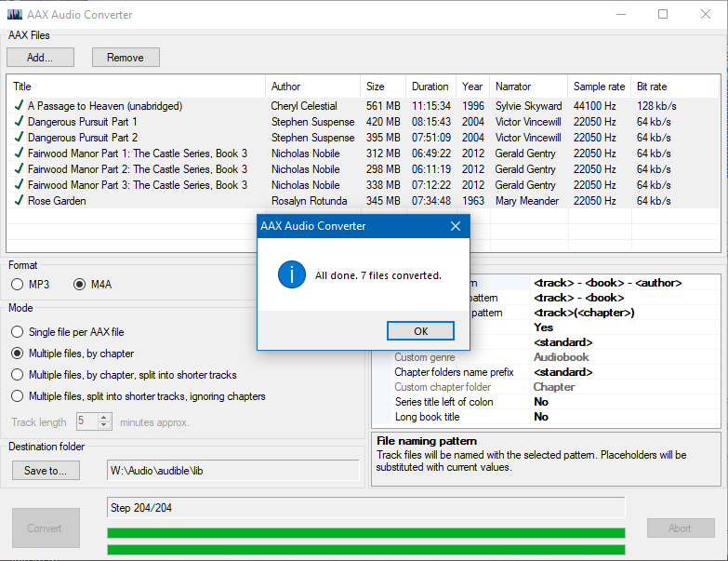Image resolution: width=728 pixels, height=561 pixels.
Task: Click narrator 'Mary Meander'
Action: (x=527, y=201)
